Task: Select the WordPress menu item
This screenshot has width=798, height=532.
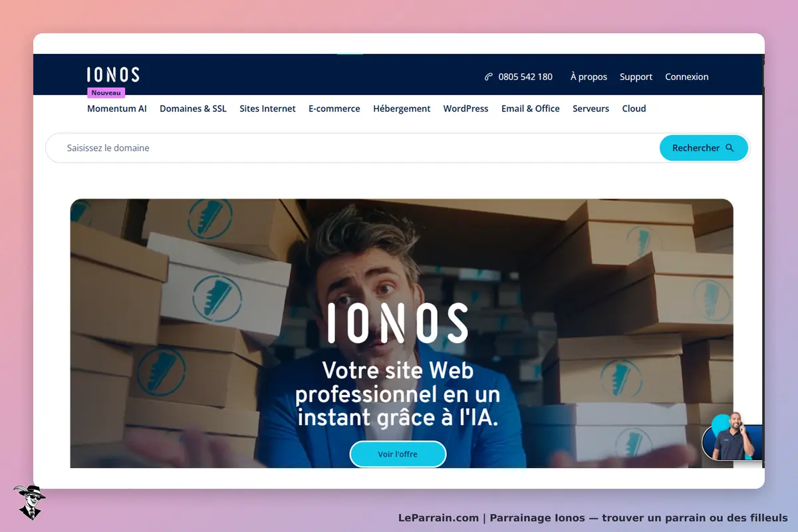Action: point(465,108)
